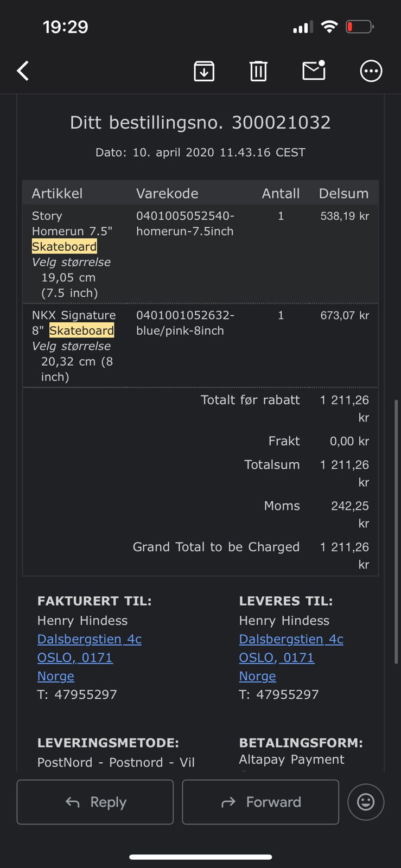This screenshot has width=401, height=868.
Task: Tap the email scrollbar on the right edge
Action: [396, 532]
